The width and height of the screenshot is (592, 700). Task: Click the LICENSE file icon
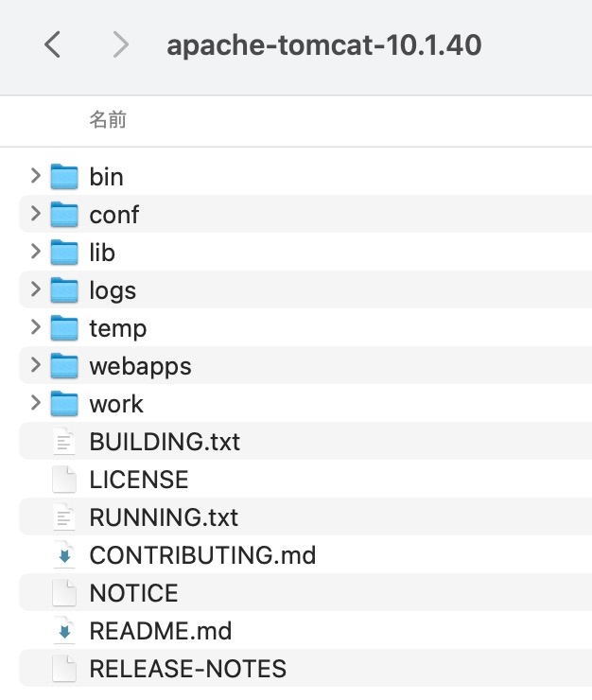[64, 480]
